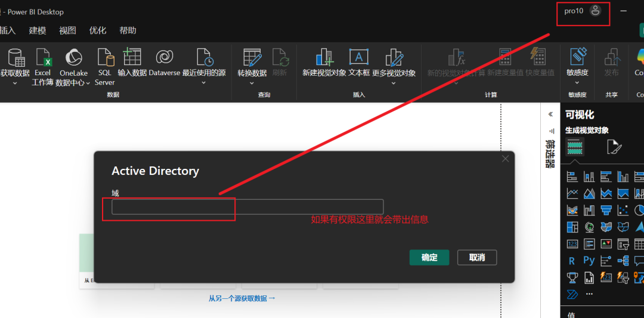Click the 快度量值 lightning calculator icon
Viewport: 644px width, 318px height.
537,57
